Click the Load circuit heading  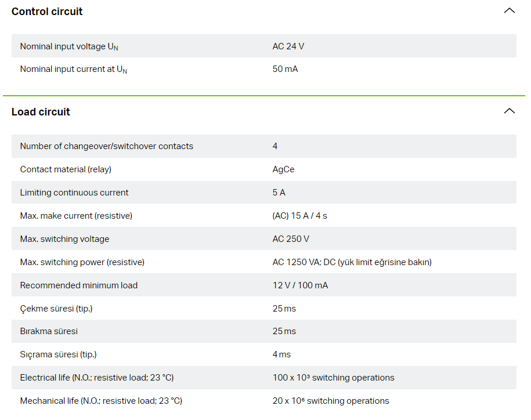41,112
